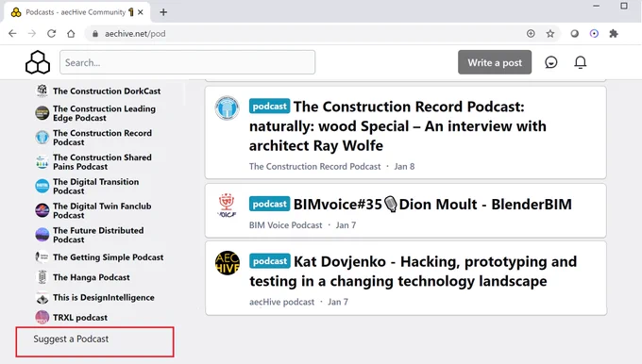This screenshot has height=364, width=642.
Task: Click The Construction Record Podcast author name under post
Action: click(x=314, y=167)
